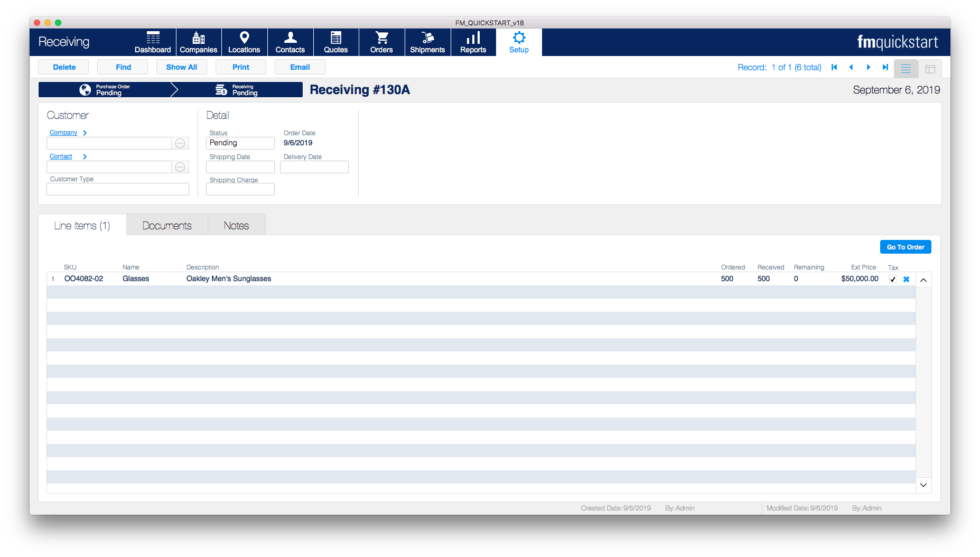Open the Dashboard section
Screen dimensions: 980x557
click(153, 42)
